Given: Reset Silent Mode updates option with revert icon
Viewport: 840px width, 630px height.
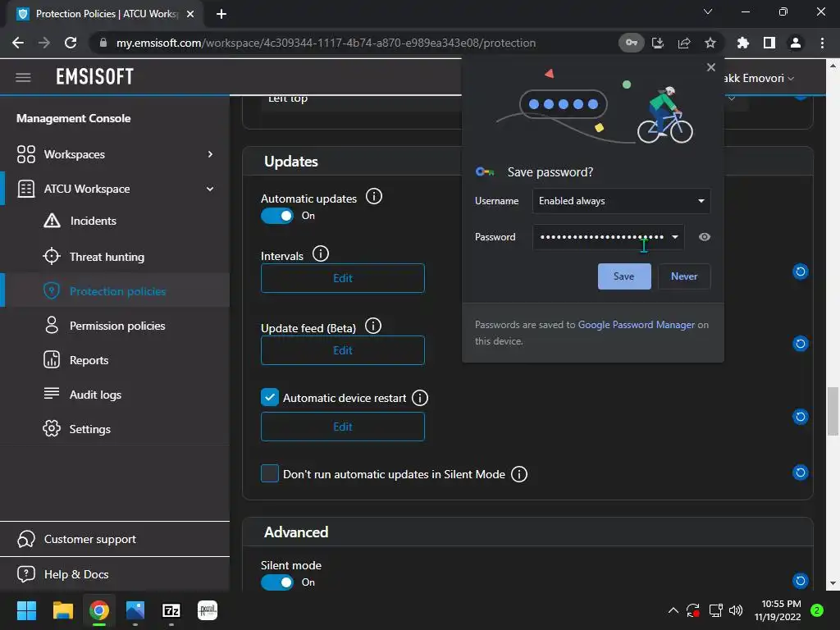Looking at the screenshot, I should (801, 472).
